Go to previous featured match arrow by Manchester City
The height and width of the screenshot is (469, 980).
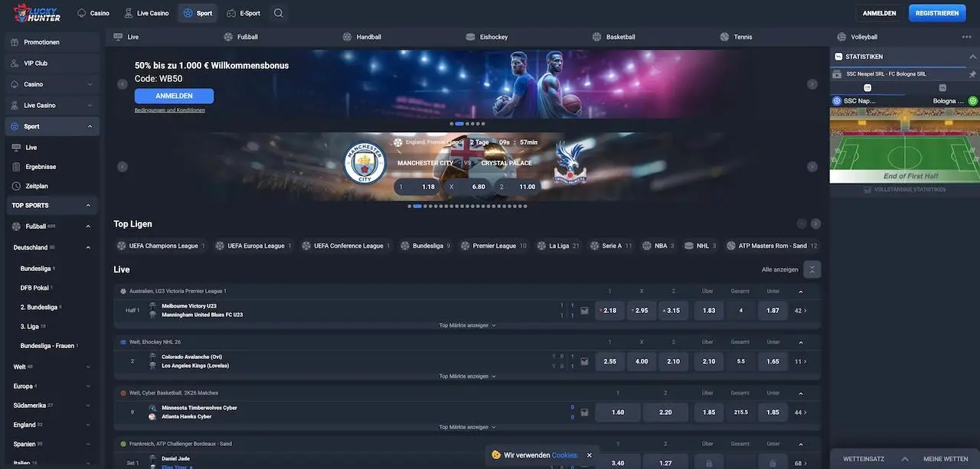(122, 167)
